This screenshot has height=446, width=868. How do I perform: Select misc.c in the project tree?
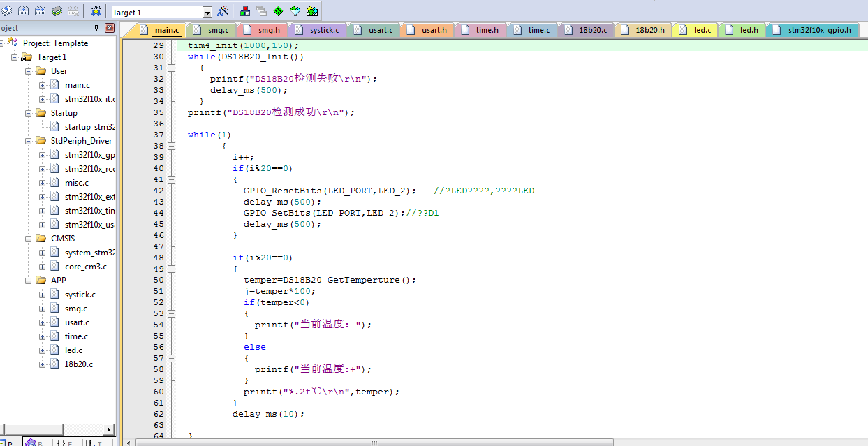click(x=77, y=183)
